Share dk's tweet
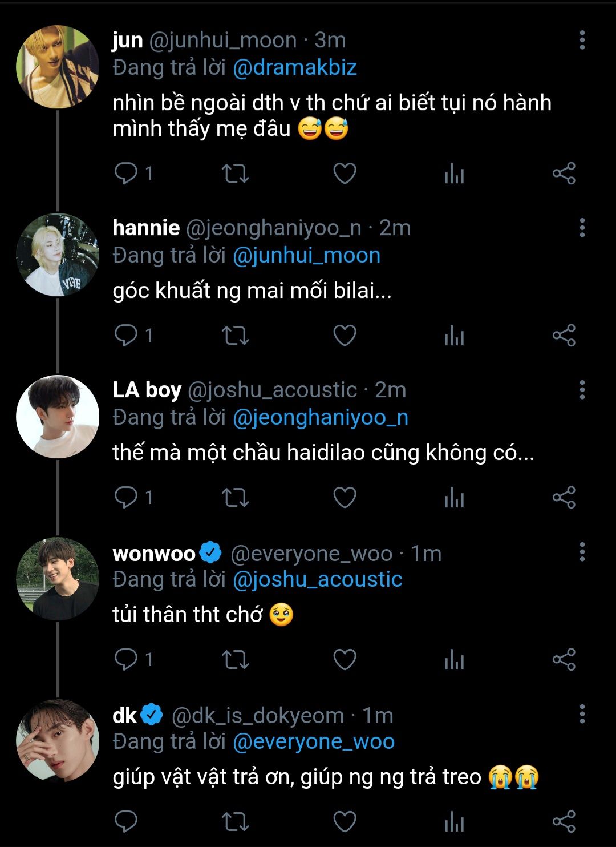Image resolution: width=616 pixels, height=847 pixels. pos(564,821)
